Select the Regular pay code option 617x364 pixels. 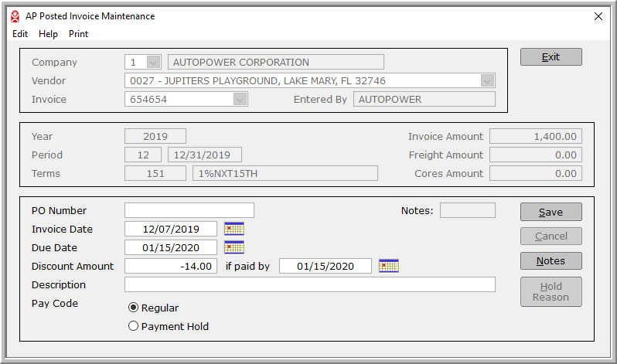tap(134, 308)
